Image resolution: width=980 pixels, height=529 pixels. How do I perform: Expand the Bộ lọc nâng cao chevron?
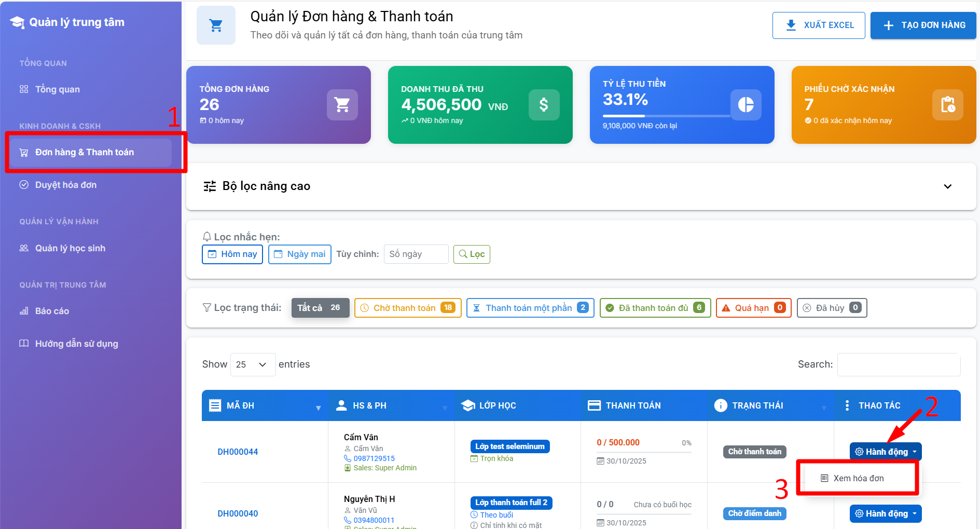click(947, 186)
